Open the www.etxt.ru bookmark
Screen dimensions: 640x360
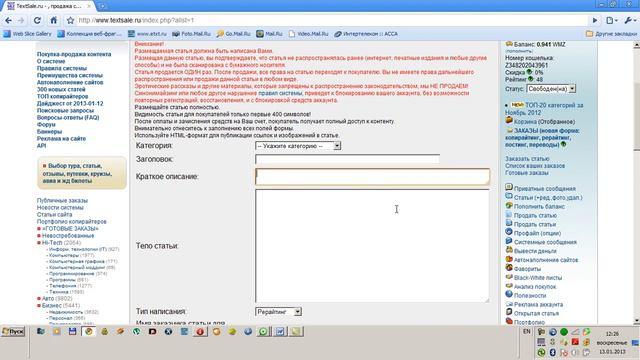147,34
